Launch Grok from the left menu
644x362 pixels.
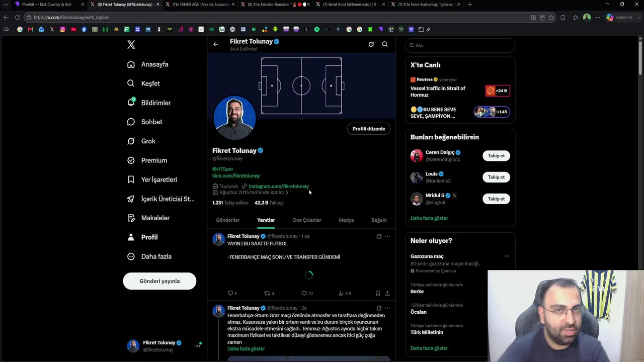coord(141,141)
